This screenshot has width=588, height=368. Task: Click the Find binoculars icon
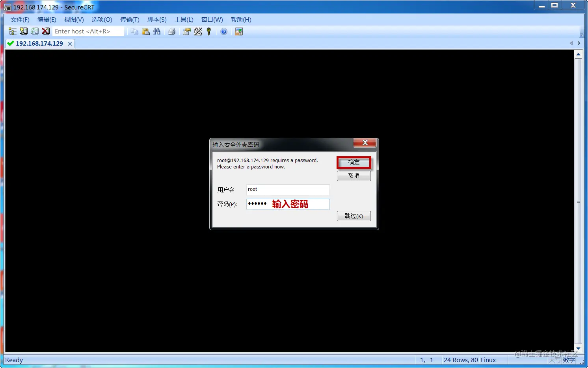point(157,31)
